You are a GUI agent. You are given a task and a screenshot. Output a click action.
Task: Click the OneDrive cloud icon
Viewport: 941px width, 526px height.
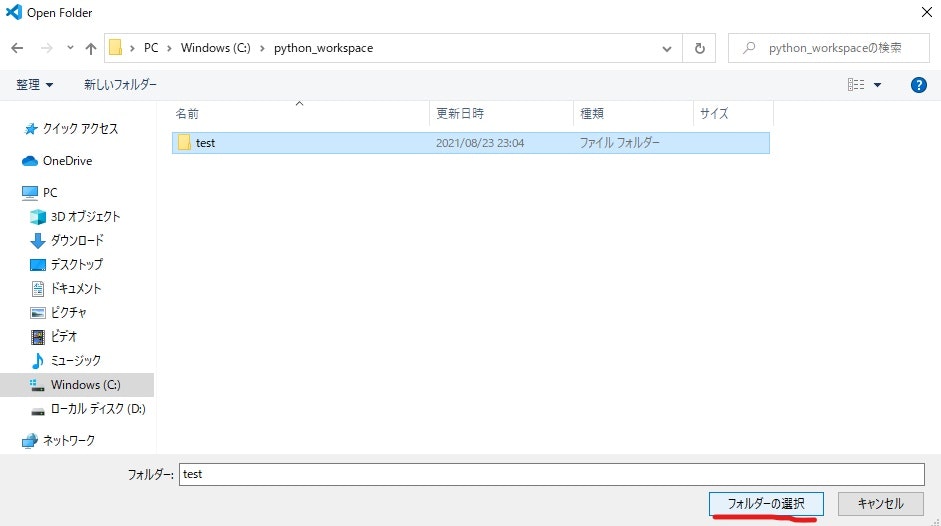point(29,161)
